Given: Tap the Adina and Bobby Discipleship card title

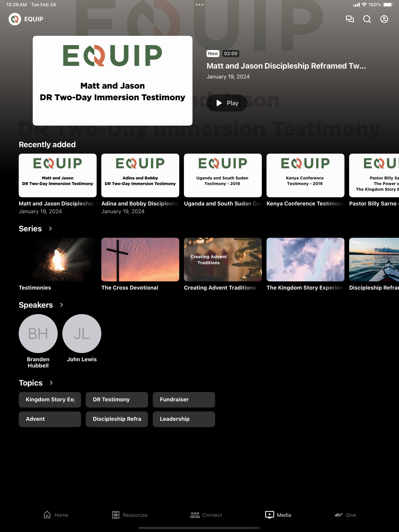Looking at the screenshot, I should (140, 203).
